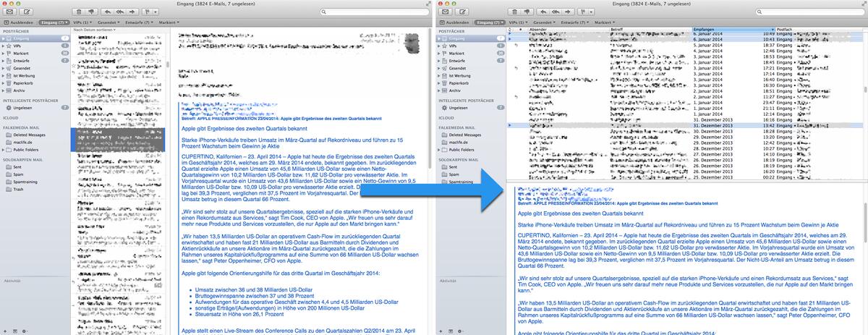The image size is (868, 335).
Task: Expand Entwürfe disclosure triangle in right sidebar
Action: click(441, 61)
